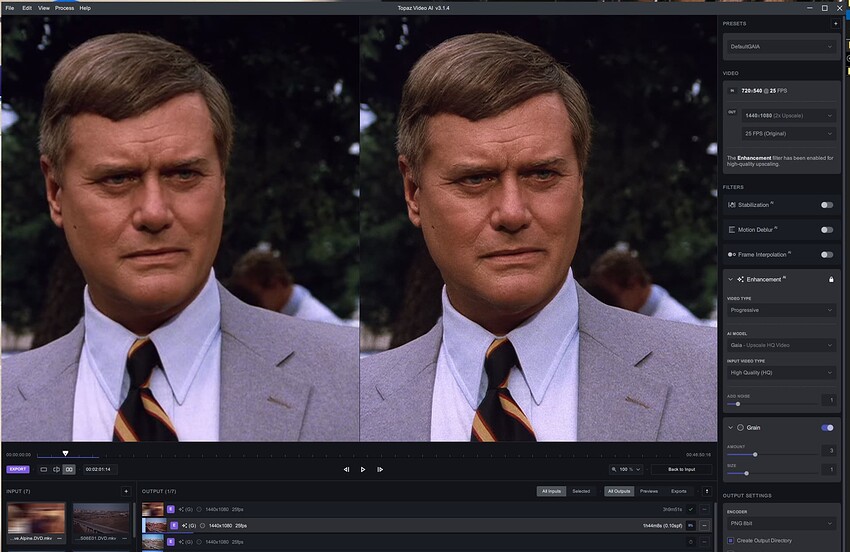850x552 pixels.
Task: Open the Process menu
Action: [x=65, y=8]
